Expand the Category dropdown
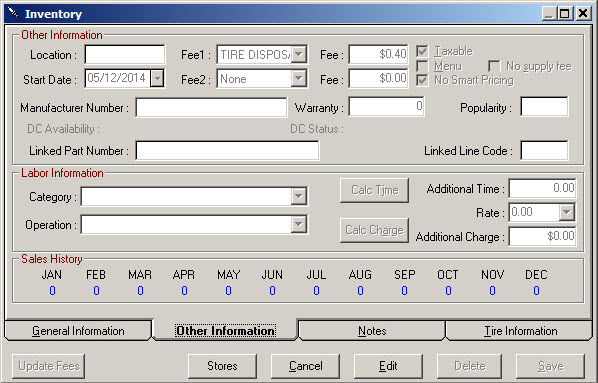 (299, 196)
